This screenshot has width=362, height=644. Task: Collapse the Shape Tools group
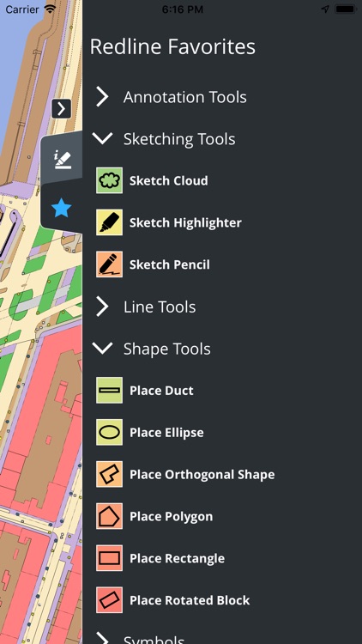click(102, 349)
